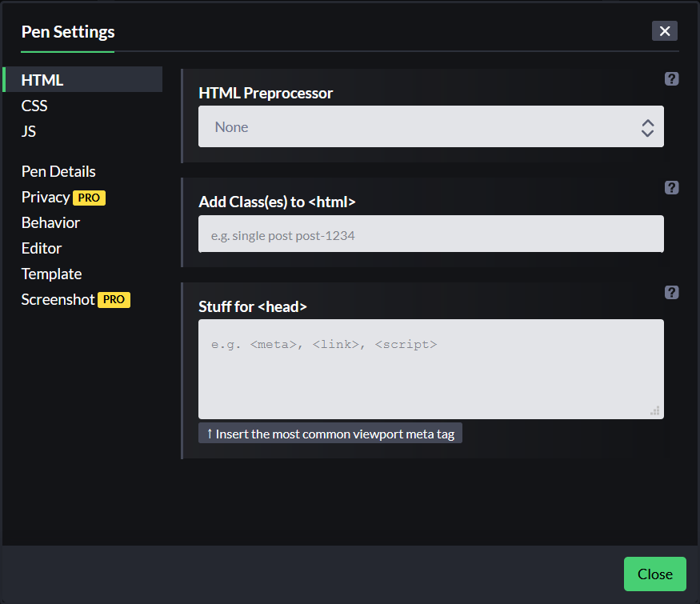Insert the most common viewport meta tag

pyautogui.click(x=330, y=434)
